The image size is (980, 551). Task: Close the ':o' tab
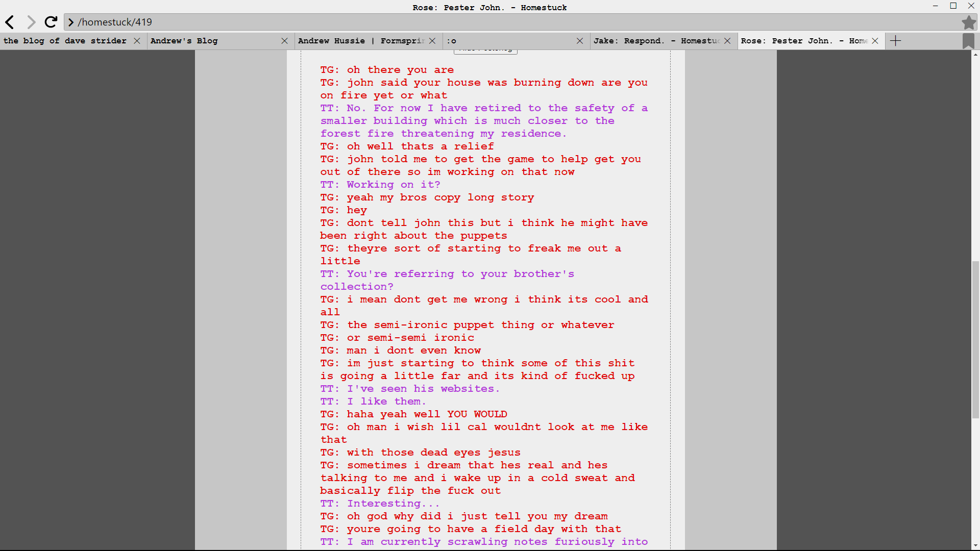(x=580, y=41)
